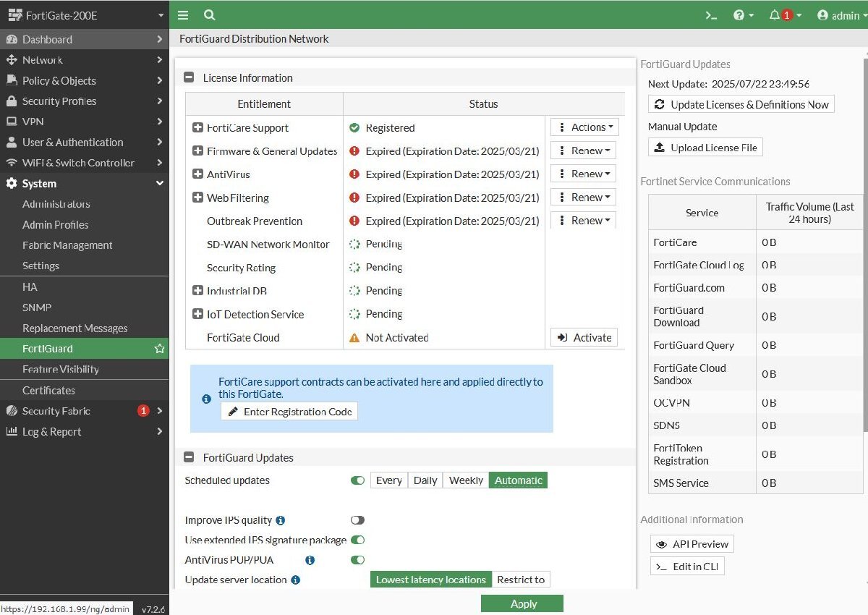The height and width of the screenshot is (615, 868).
Task: Expand the IoT Detection Service row
Action: point(197,314)
